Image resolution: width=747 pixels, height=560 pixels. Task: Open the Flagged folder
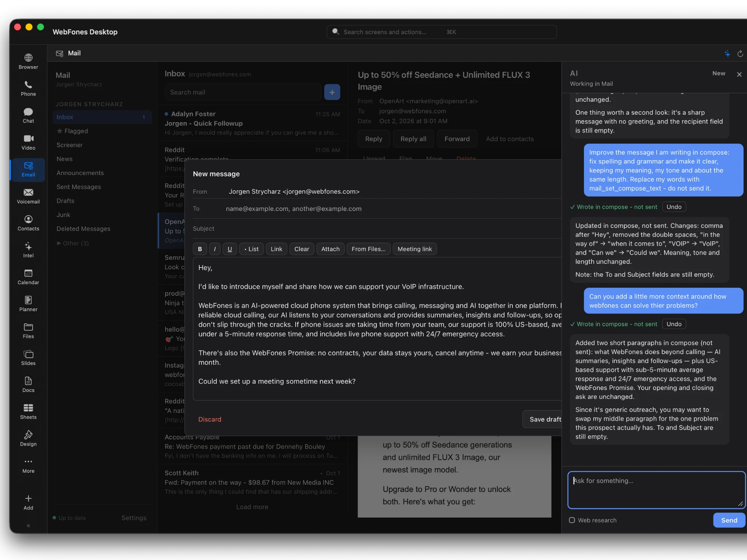(x=102, y=131)
